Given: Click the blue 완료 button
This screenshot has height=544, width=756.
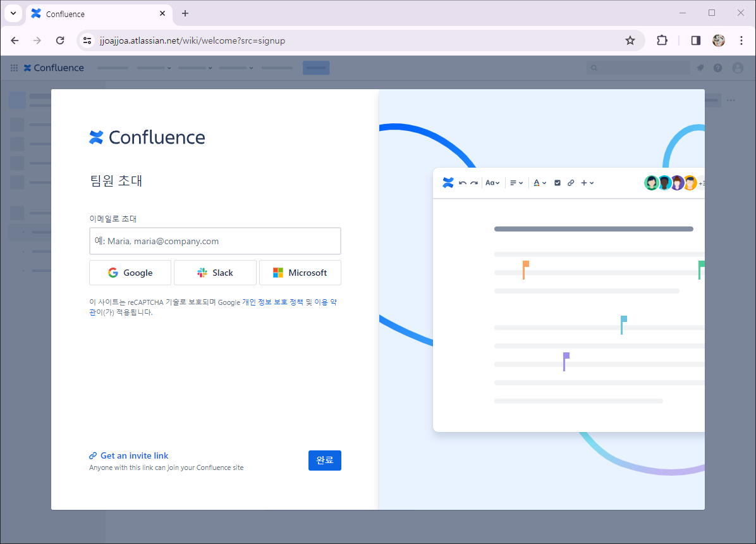Looking at the screenshot, I should click(x=324, y=461).
